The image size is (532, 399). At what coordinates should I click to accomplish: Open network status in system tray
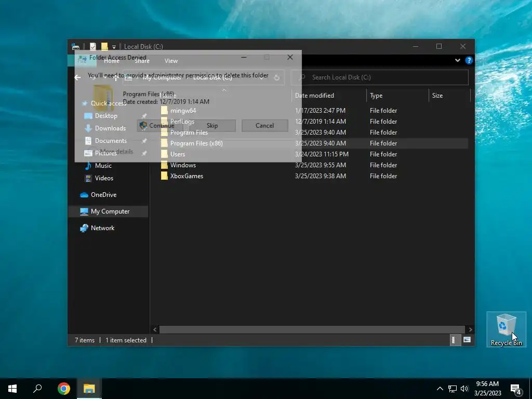pos(453,389)
